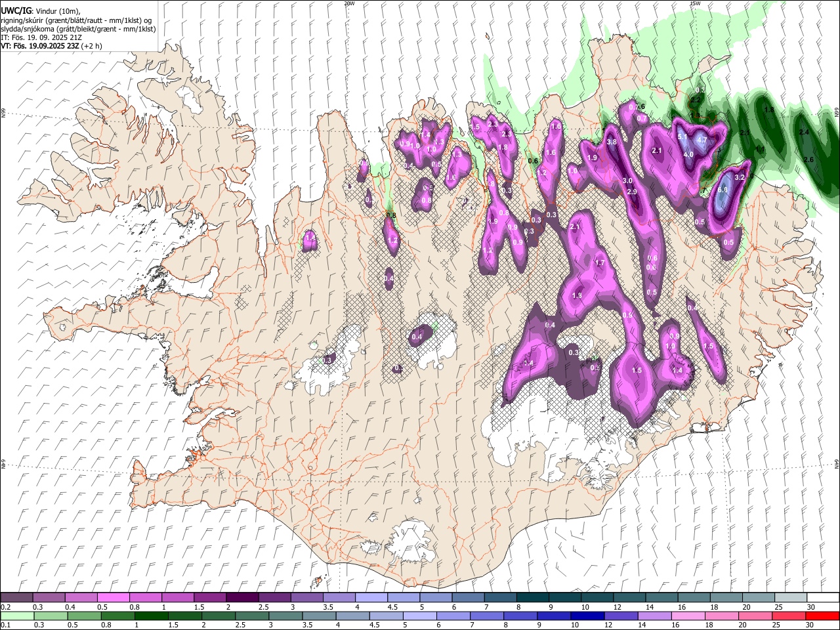Click the 4.7 precipitation value on the map
This screenshot has width=840, height=630.
pos(701,140)
